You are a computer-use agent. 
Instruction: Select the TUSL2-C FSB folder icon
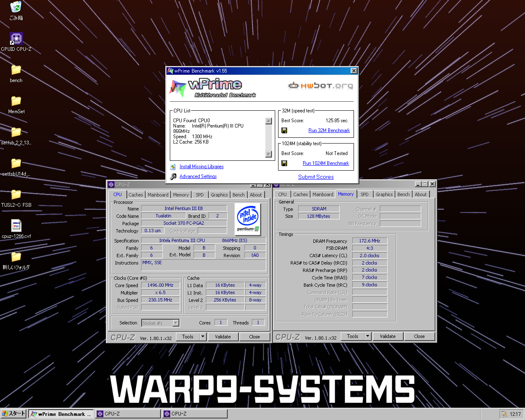[x=16, y=194]
